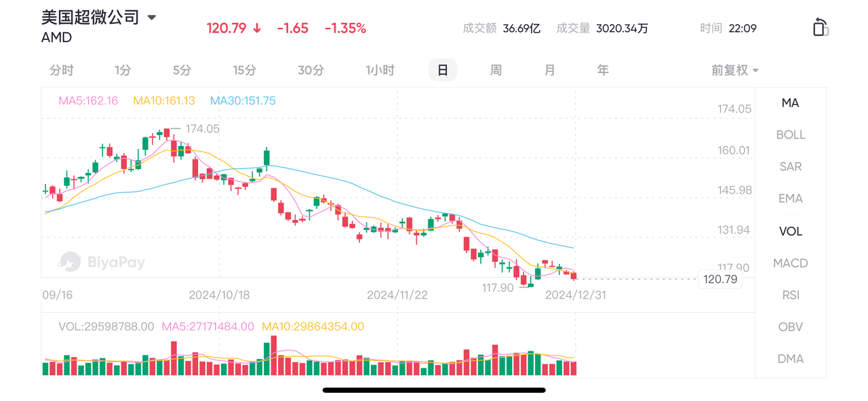868x401 pixels.
Task: Toggle the VOL sub-chart indicator
Action: (790, 231)
